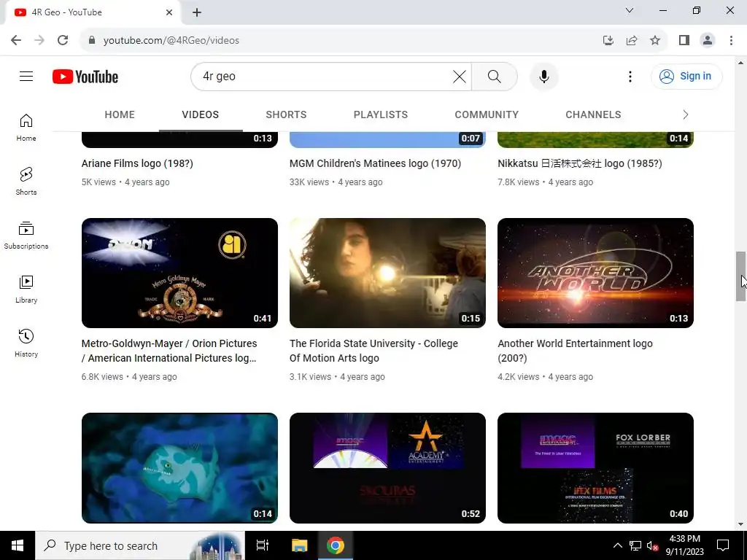Switch to the SHORTS channel tab
The width and height of the screenshot is (747, 560).
(286, 114)
